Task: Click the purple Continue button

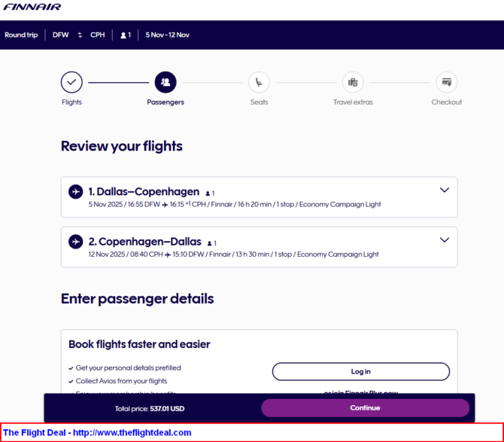Action: (x=365, y=408)
